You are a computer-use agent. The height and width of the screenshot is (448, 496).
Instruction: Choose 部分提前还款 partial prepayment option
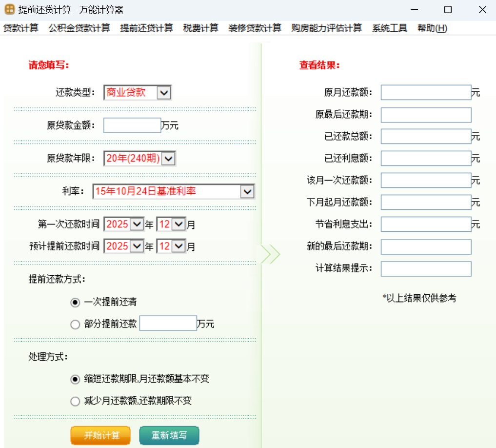tap(75, 324)
